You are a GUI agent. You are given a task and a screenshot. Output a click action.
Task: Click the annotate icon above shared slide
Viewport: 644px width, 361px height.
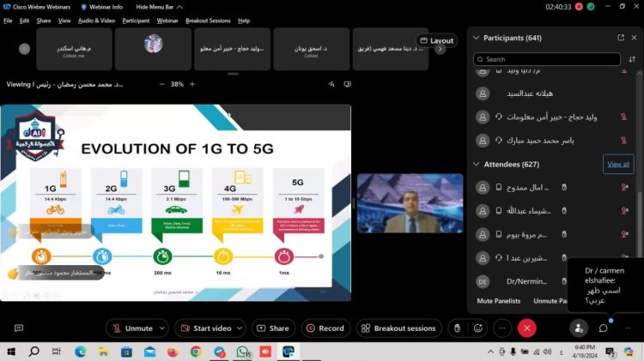point(331,84)
